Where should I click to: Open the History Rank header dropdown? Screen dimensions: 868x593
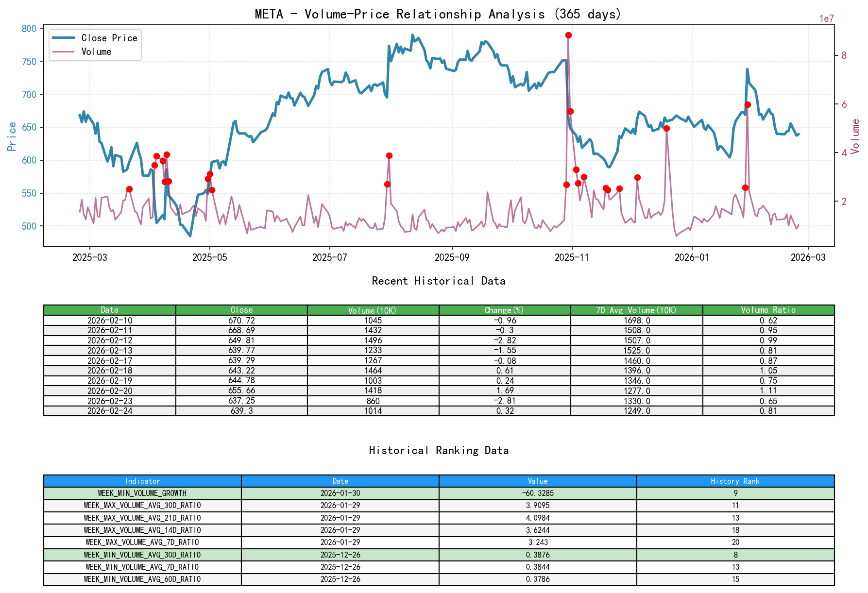[735, 481]
